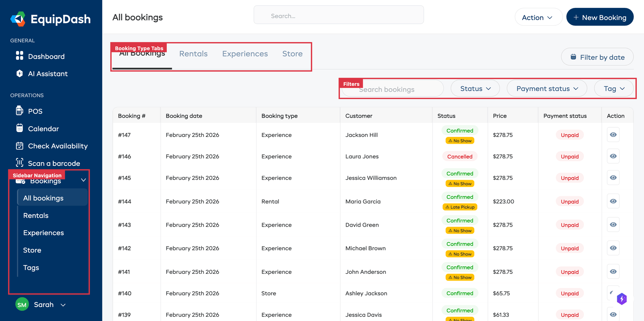Click the New Booking button

click(x=600, y=17)
